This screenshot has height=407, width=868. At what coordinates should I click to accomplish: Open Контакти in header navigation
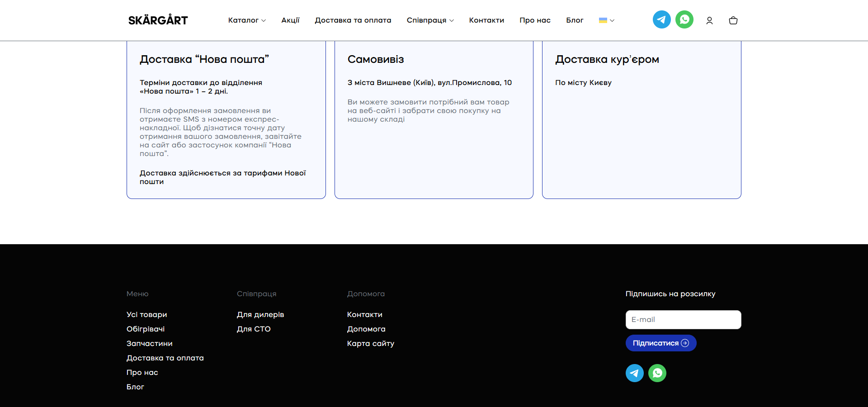[486, 20]
